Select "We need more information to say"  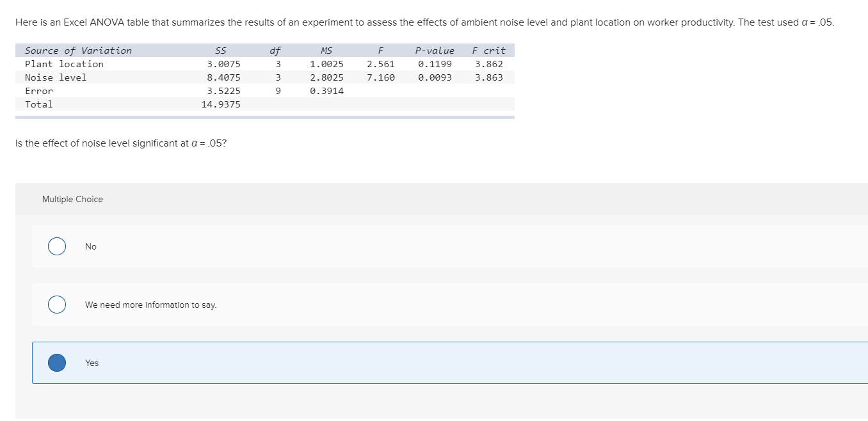(56, 305)
